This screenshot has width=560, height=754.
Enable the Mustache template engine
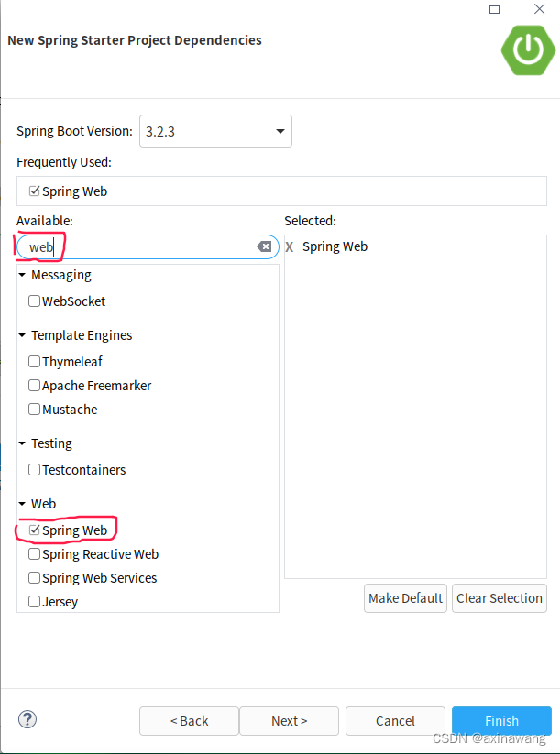coord(34,409)
